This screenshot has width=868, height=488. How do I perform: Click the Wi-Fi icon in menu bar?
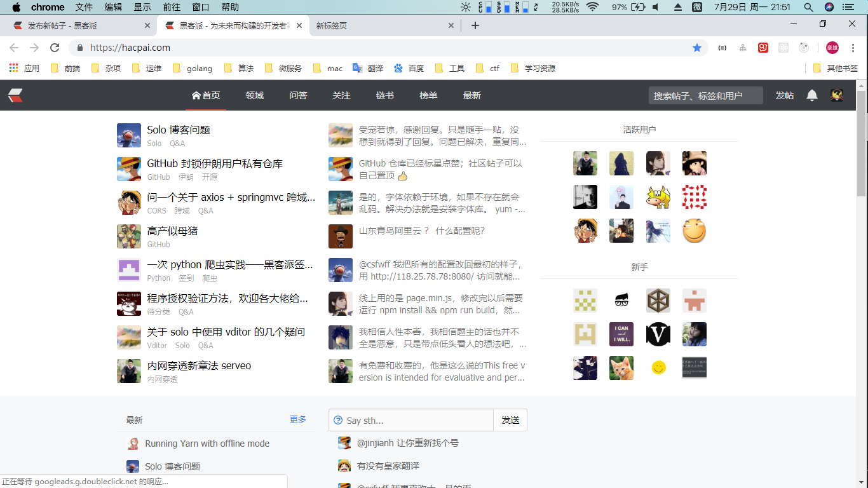click(x=592, y=7)
